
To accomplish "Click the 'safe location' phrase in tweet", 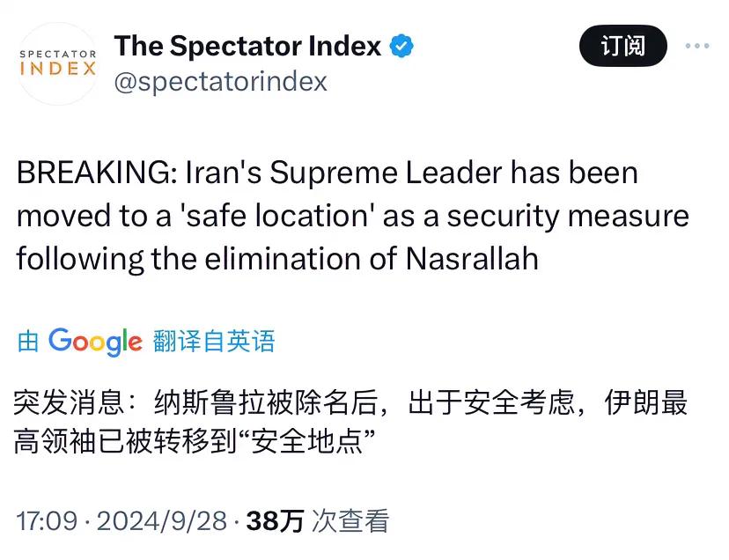I will point(274,216).
